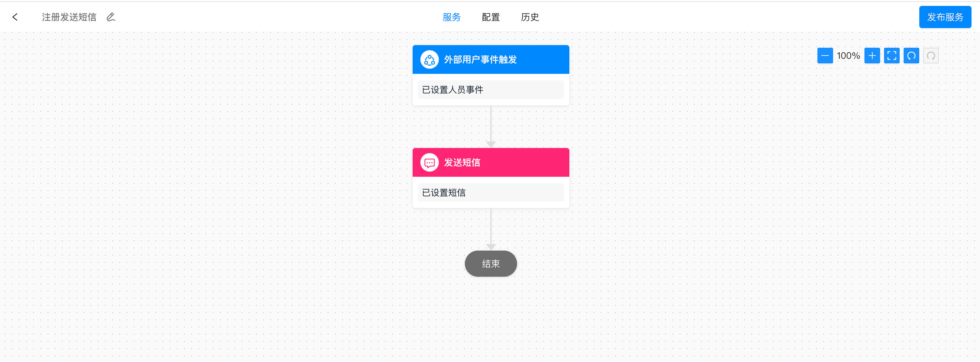Select the zoom out icon on canvas

(x=825, y=56)
